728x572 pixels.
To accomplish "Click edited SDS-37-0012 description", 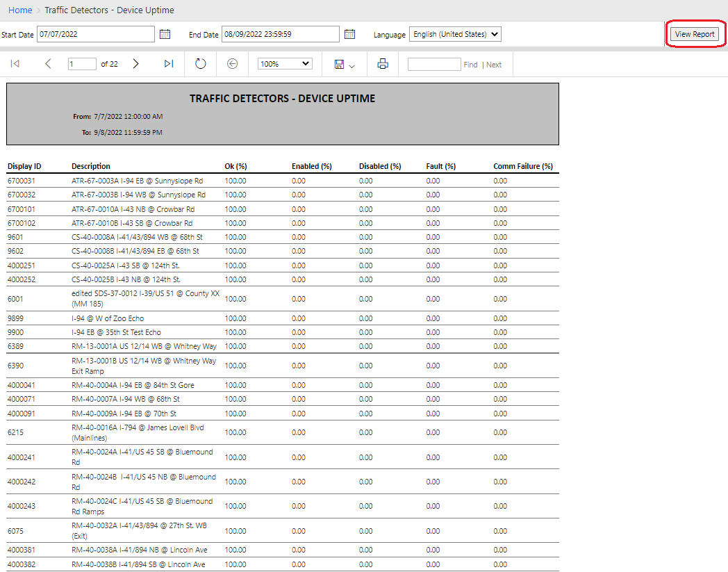I will point(145,298).
